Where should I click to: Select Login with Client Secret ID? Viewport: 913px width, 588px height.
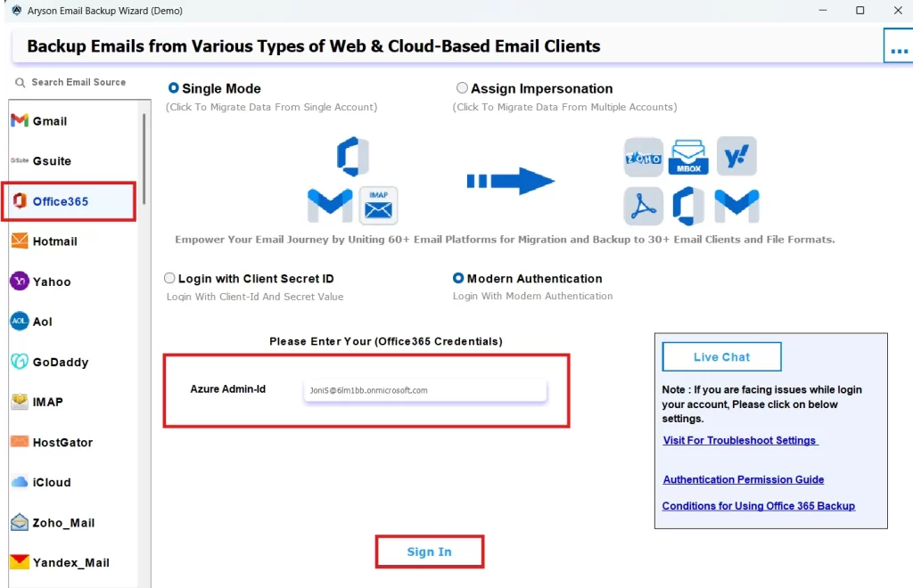[169, 278]
